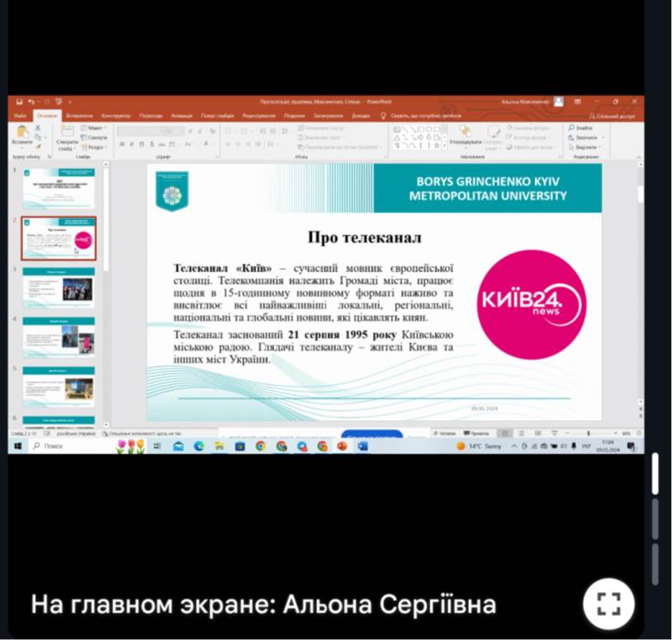
Task: Switch to the Design (Конструктор) ribbon tab
Action: point(115,115)
